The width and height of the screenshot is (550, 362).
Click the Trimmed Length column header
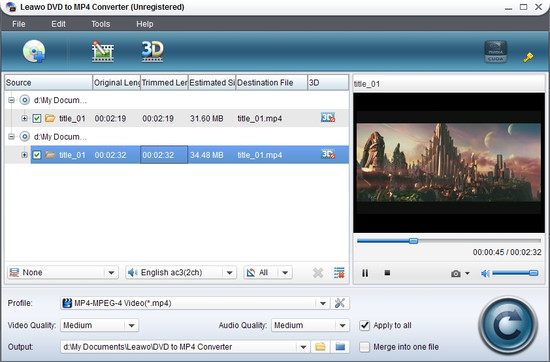[x=164, y=82]
